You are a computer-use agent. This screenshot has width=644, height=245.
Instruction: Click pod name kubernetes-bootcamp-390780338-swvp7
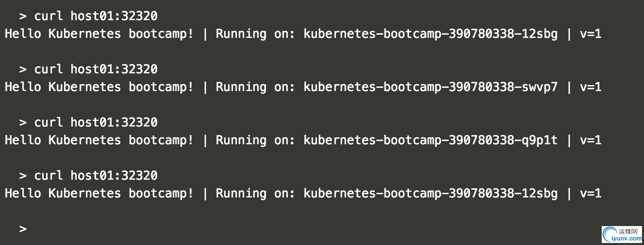[431, 87]
